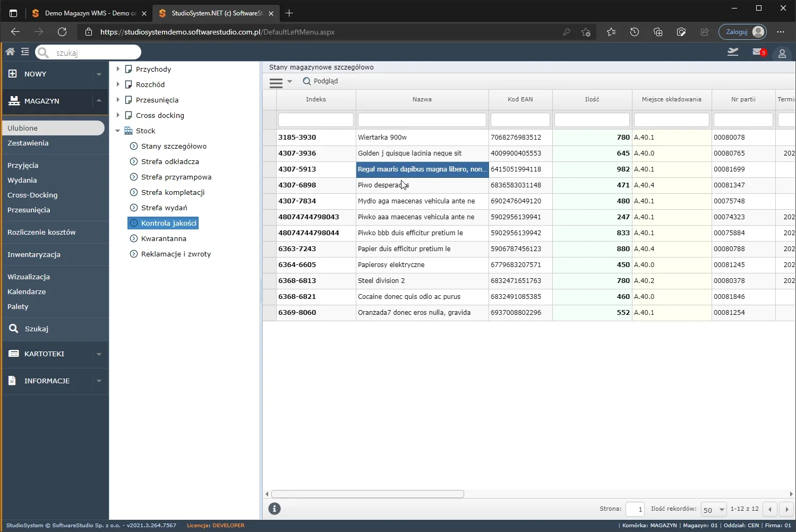Select Kwarantanna tree item

click(164, 238)
